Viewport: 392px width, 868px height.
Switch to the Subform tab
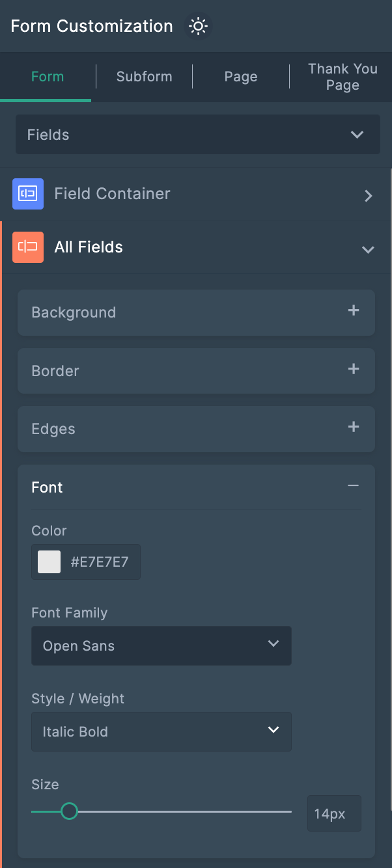coord(145,77)
